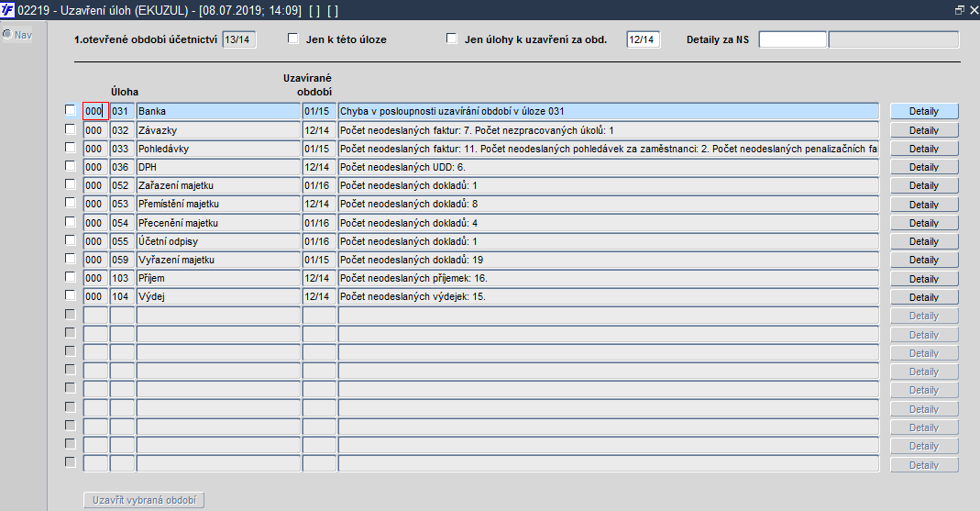Image resolution: width=980 pixels, height=511 pixels.
Task: Click message 'Počet neodeslaných dokladů: 4'
Action: (x=608, y=223)
